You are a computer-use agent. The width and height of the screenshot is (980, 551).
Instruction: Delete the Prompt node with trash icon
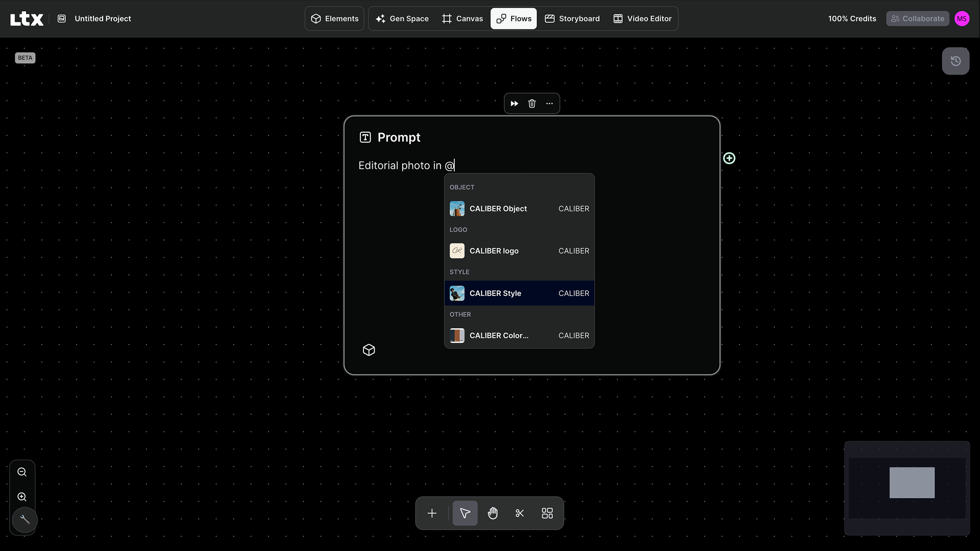(x=532, y=104)
